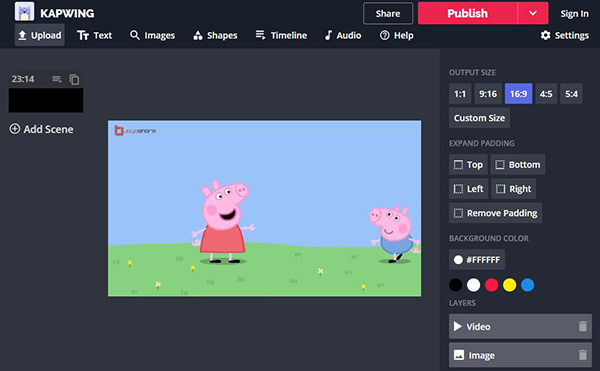Select the logo watermark image on canvas
The image size is (600, 371).
click(x=135, y=131)
